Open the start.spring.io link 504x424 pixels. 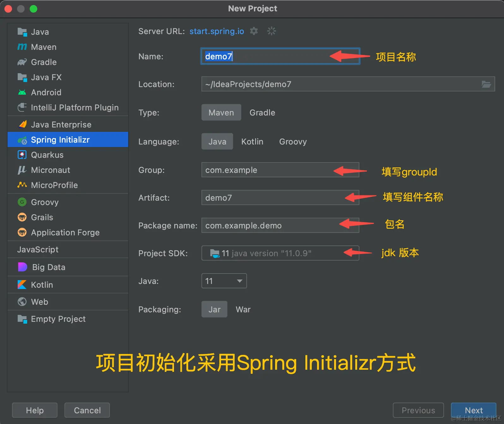pos(217,31)
